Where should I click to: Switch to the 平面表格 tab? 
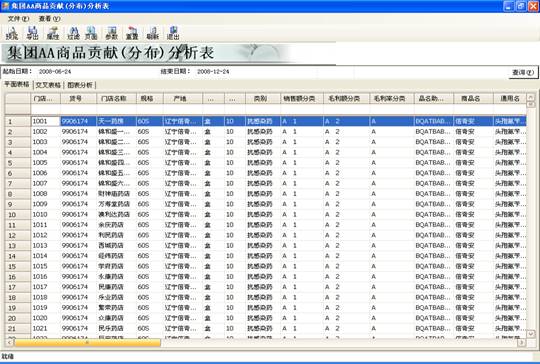[17, 84]
